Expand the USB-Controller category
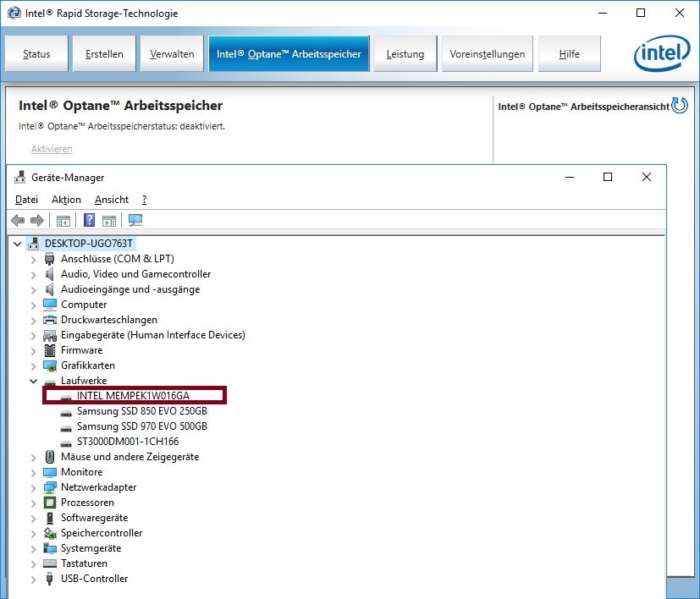The width and height of the screenshot is (700, 599). 34,579
